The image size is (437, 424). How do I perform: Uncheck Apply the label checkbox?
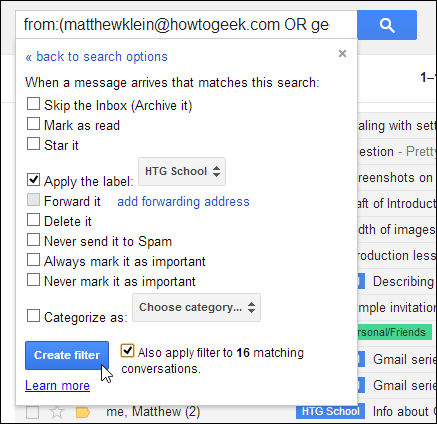pyautogui.click(x=33, y=180)
